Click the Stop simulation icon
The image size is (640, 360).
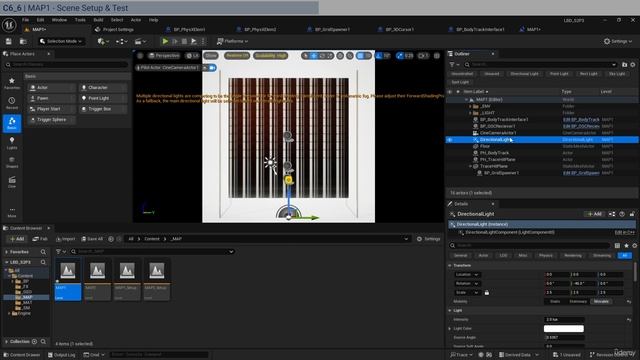(x=184, y=41)
